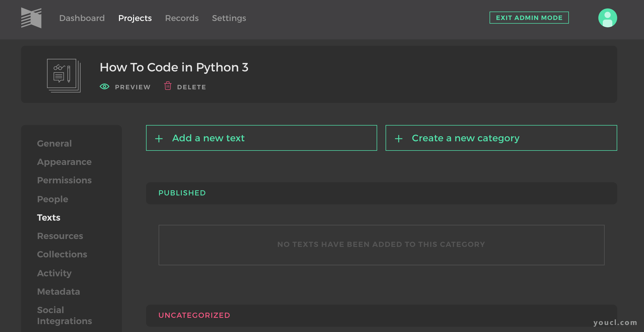The width and height of the screenshot is (644, 332).
Task: Select the Settings navigation item
Action: click(229, 18)
